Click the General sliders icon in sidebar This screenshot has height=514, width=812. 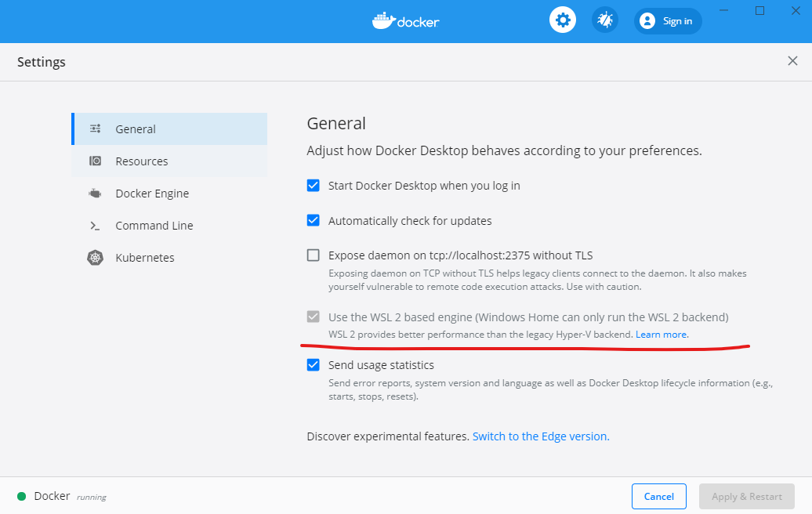point(96,128)
